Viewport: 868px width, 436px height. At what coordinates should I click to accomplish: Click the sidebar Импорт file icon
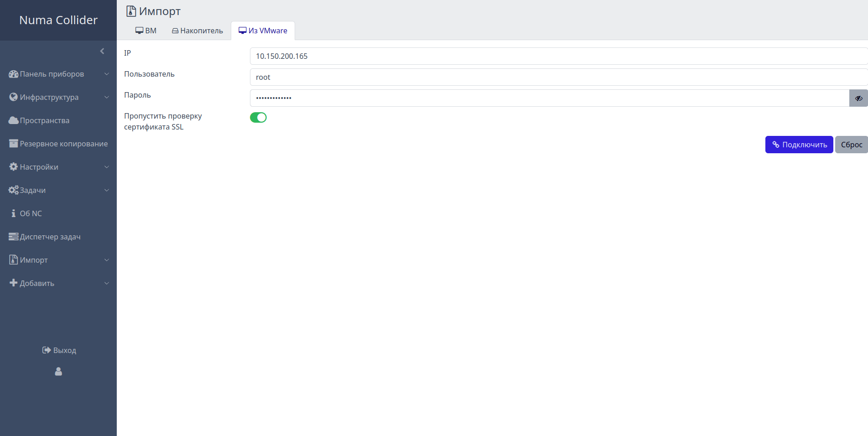(x=14, y=260)
